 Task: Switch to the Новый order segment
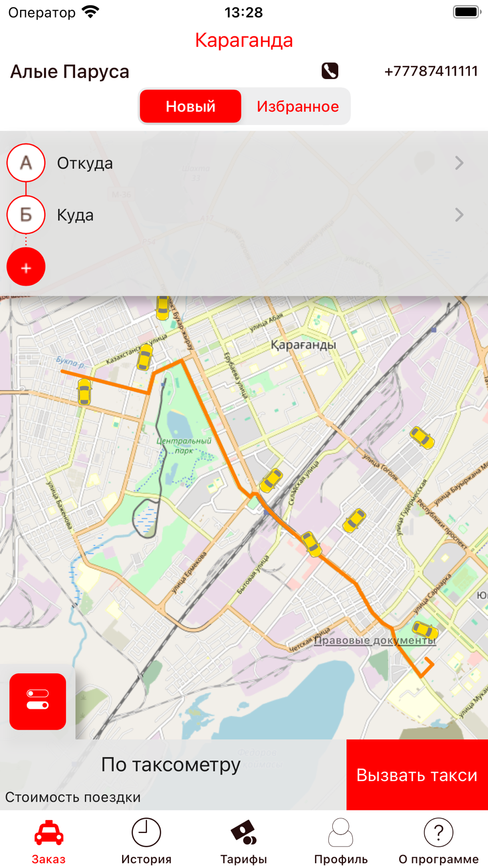pyautogui.click(x=190, y=106)
